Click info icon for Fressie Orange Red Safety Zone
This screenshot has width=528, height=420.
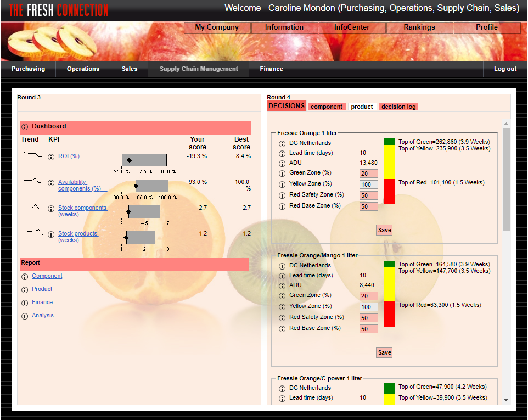tap(282, 195)
